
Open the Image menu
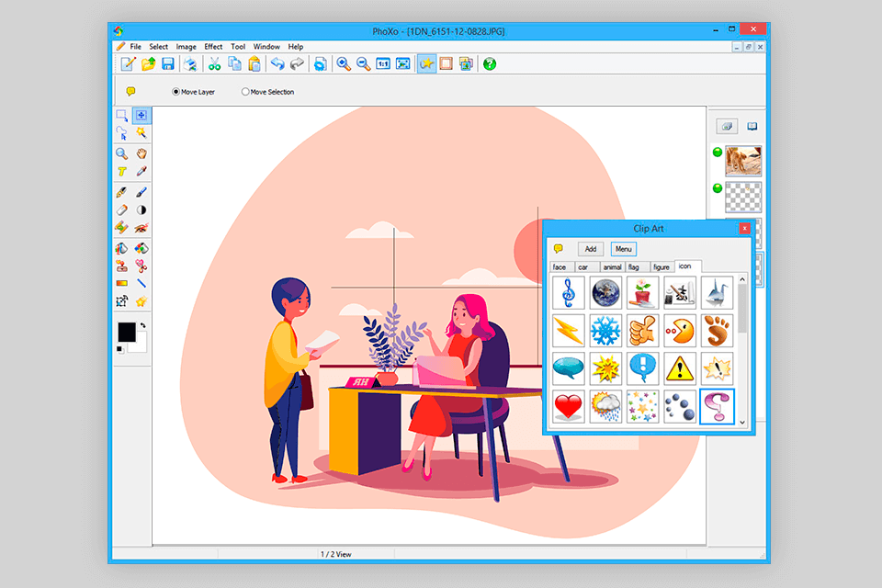tap(186, 46)
